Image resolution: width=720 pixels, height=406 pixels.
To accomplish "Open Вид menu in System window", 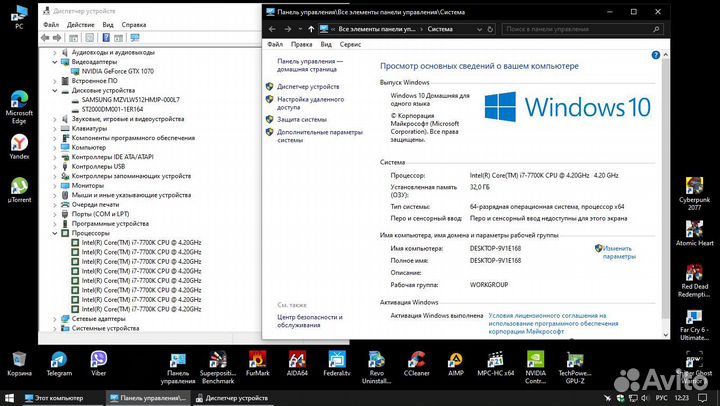I will (x=326, y=44).
